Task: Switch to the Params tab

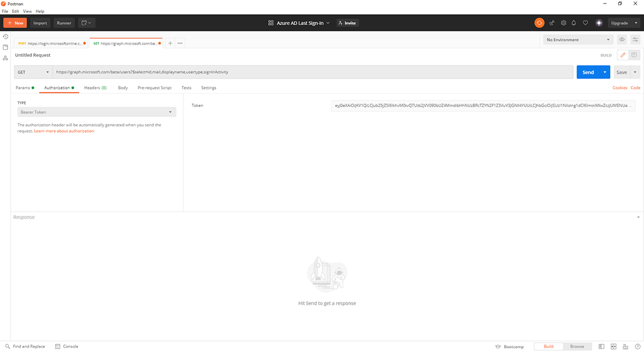Action: 25,88
